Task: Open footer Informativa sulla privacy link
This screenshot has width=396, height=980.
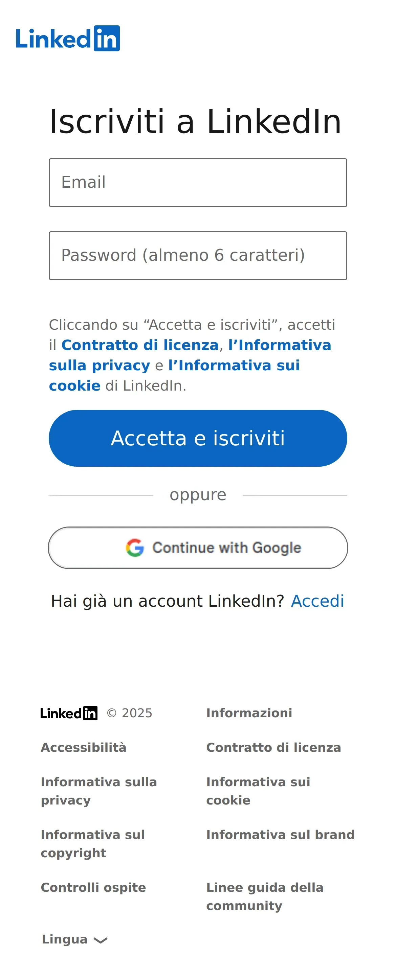Action: pyautogui.click(x=98, y=791)
